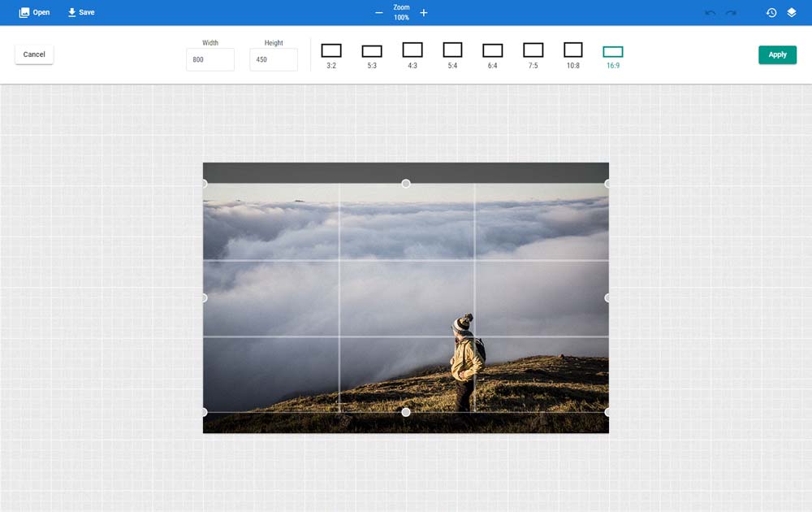Apply the crop
Viewport: 812px width, 512px height.
(x=777, y=54)
